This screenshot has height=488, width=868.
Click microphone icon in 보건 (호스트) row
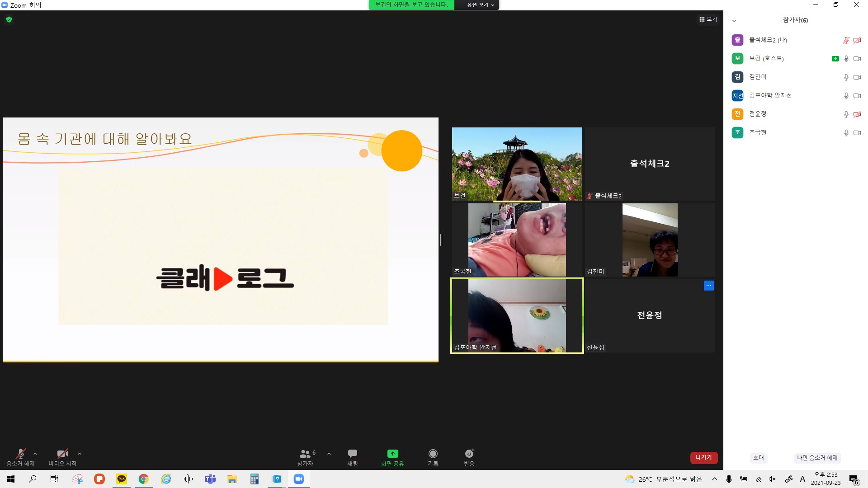coord(846,59)
